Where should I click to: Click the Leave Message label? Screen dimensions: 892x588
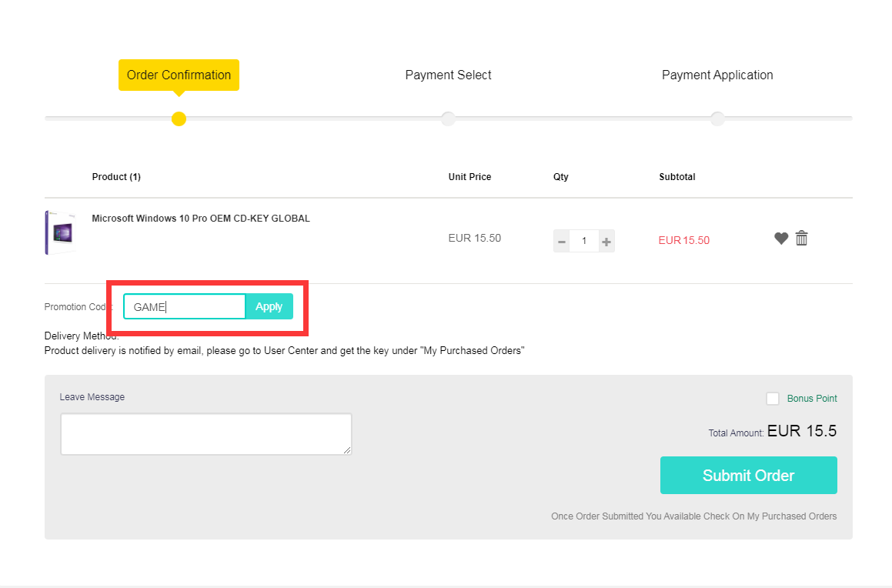[92, 397]
